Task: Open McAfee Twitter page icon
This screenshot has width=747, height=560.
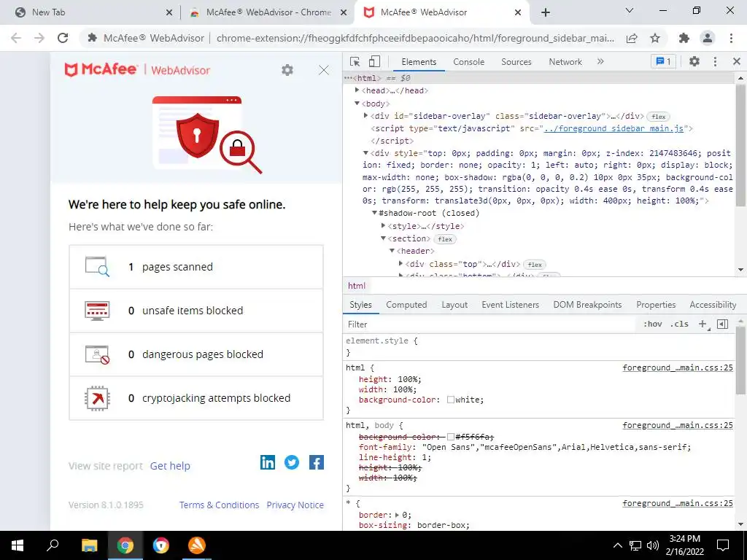Action: (292, 462)
